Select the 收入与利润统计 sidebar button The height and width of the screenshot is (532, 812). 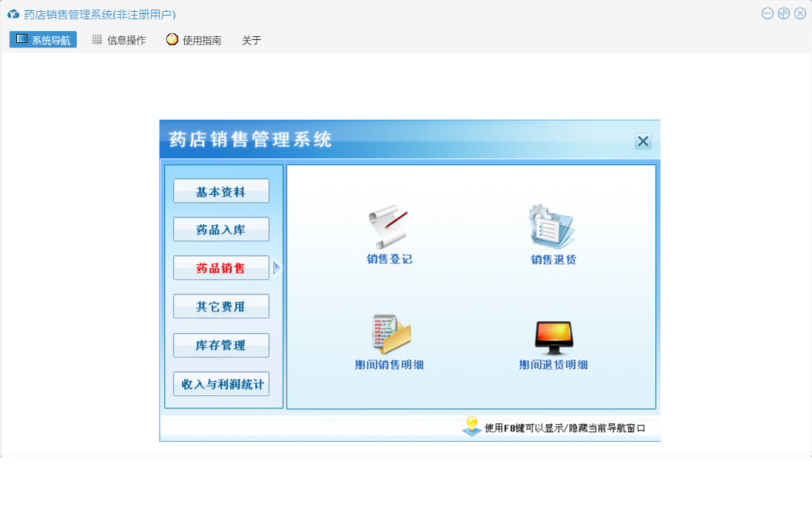[221, 384]
